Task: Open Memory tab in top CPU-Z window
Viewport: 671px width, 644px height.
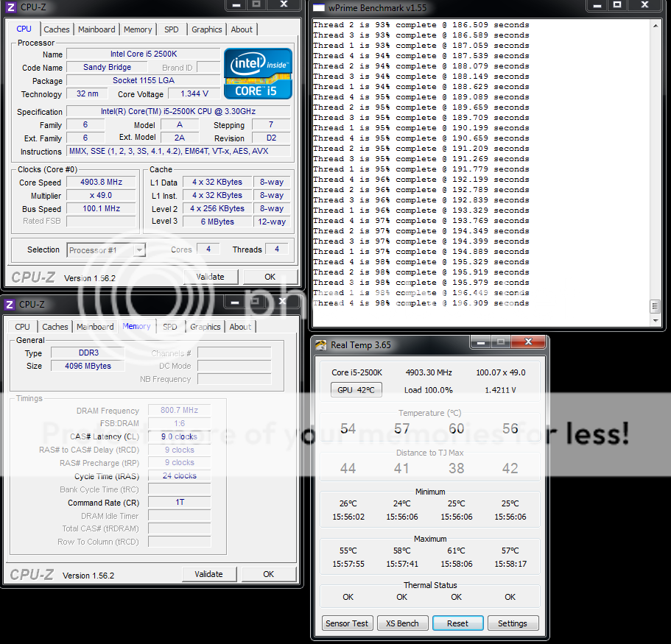Action: click(138, 29)
